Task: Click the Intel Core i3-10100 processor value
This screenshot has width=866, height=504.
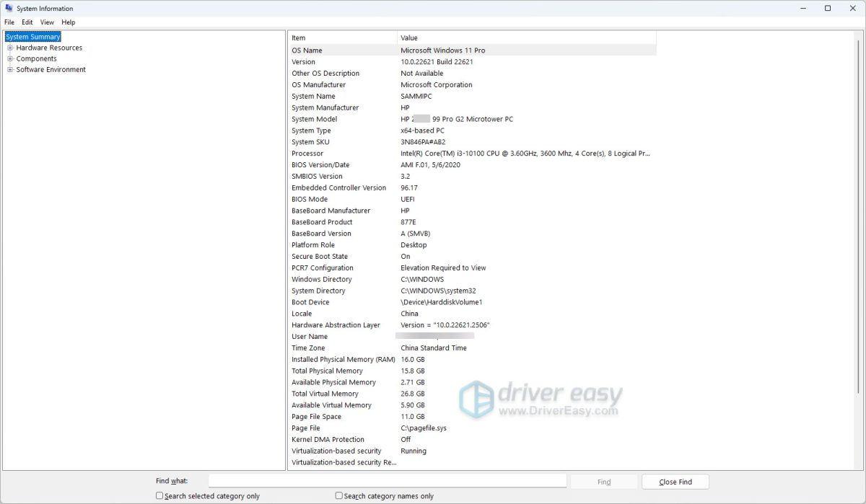Action: point(525,154)
